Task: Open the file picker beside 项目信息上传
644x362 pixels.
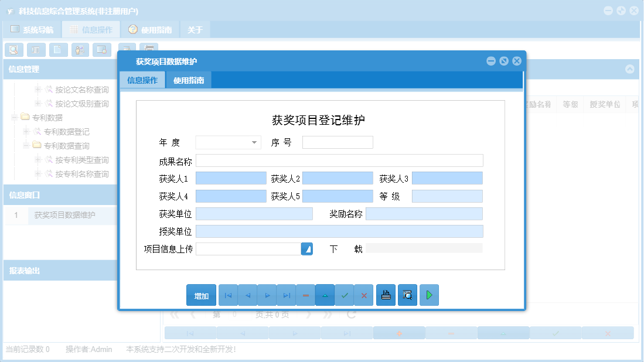Action: 307,248
